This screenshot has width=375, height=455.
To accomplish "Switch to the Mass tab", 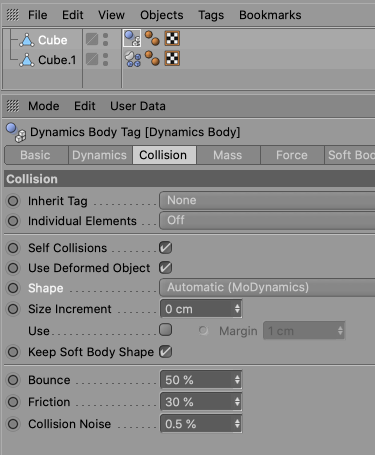I will [228, 155].
